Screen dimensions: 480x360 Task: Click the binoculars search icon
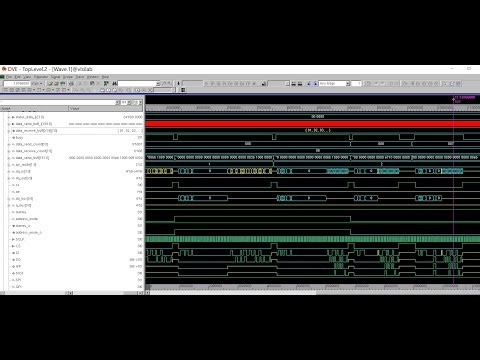click(x=115, y=83)
